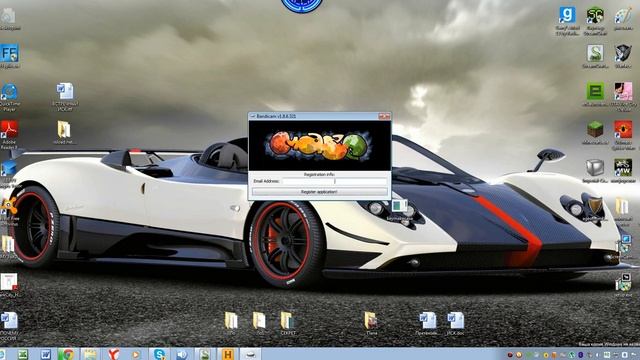Open the QuickTime Player shortcut
640x360 pixels.
tap(9, 92)
